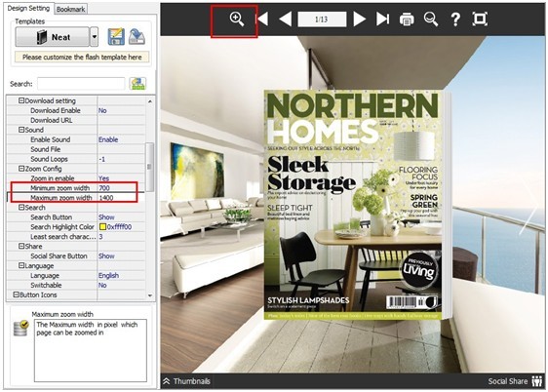Screen dimensions: 548x392
Task: Select the Zoom in enable value Yes
Action: 103,178
